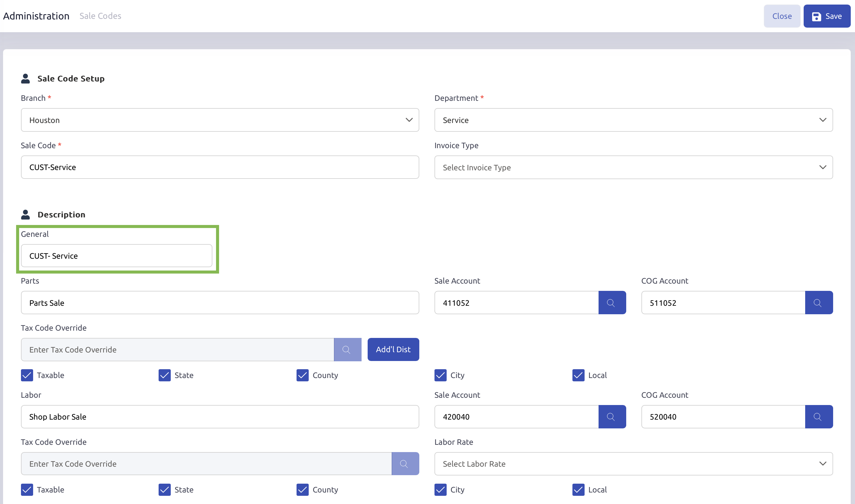Click the person icon beside Sale Code Setup
The width and height of the screenshot is (855, 504).
[x=26, y=78]
